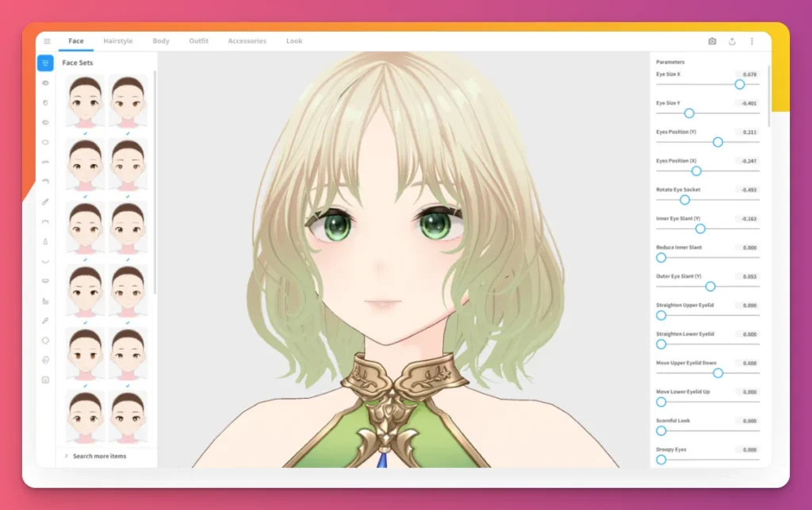Screen dimensions: 812x510
Task: Select the eyebrow category icon
Action: tap(45, 162)
